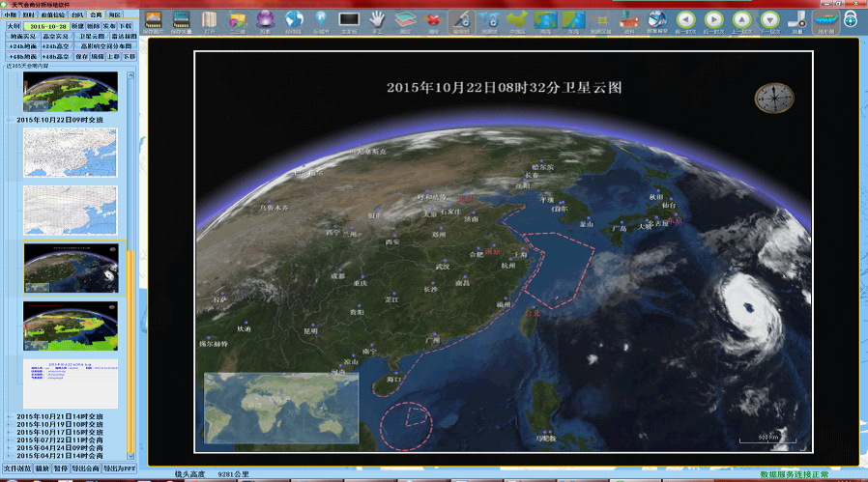Open the data (资料) books icon

click(629, 22)
